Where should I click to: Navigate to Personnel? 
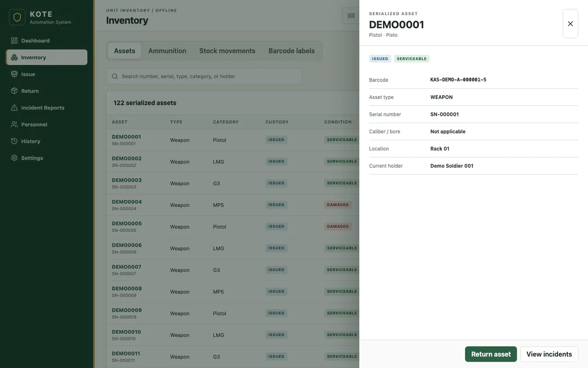(46, 125)
